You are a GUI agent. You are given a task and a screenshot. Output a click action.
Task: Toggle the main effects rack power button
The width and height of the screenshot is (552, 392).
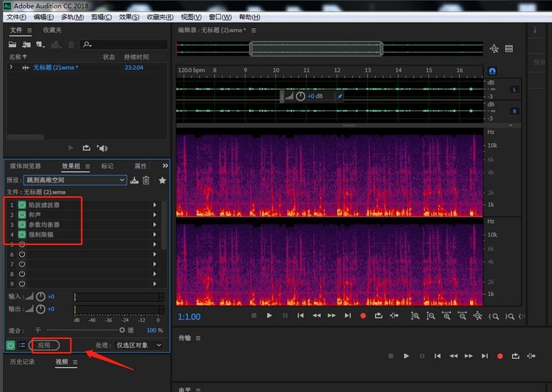coord(11,344)
